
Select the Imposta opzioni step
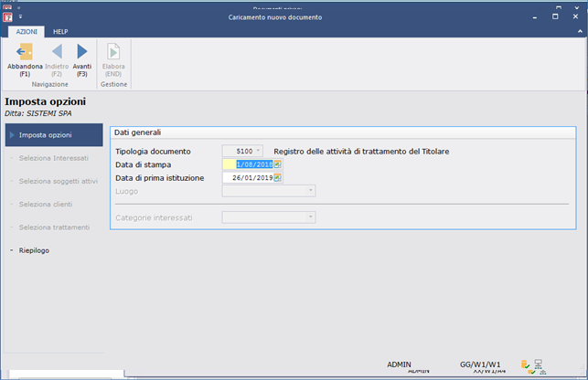tap(54, 135)
